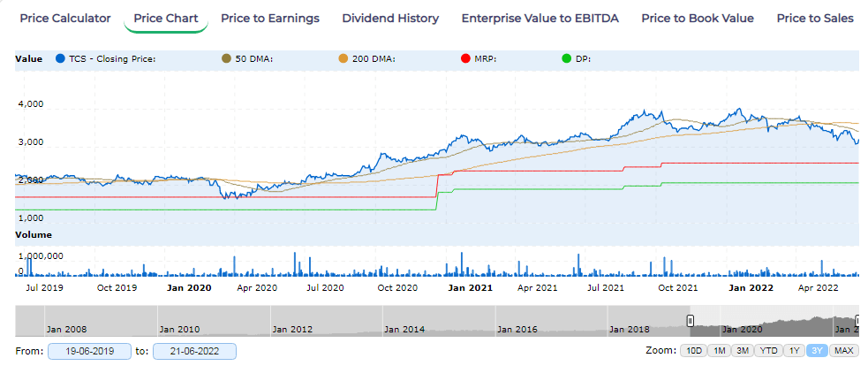This screenshot has width=868, height=381.
Task: Open the Price Calculator tab
Action: [x=65, y=19]
